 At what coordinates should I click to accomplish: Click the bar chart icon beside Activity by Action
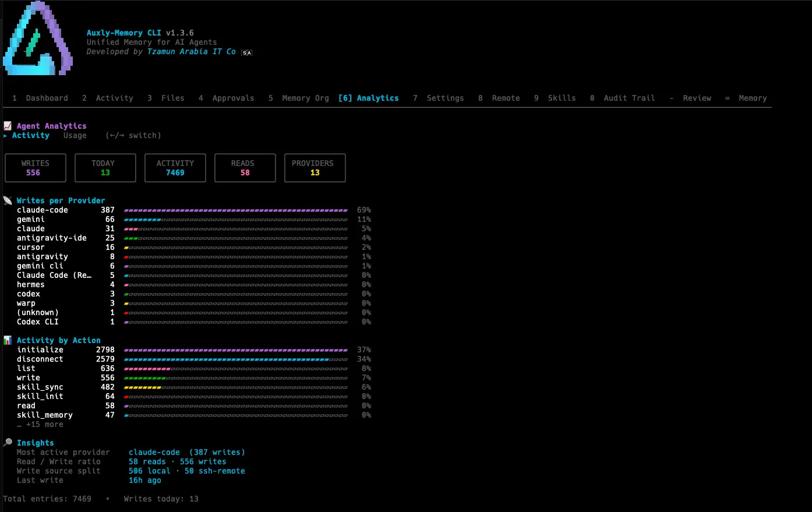click(x=8, y=340)
